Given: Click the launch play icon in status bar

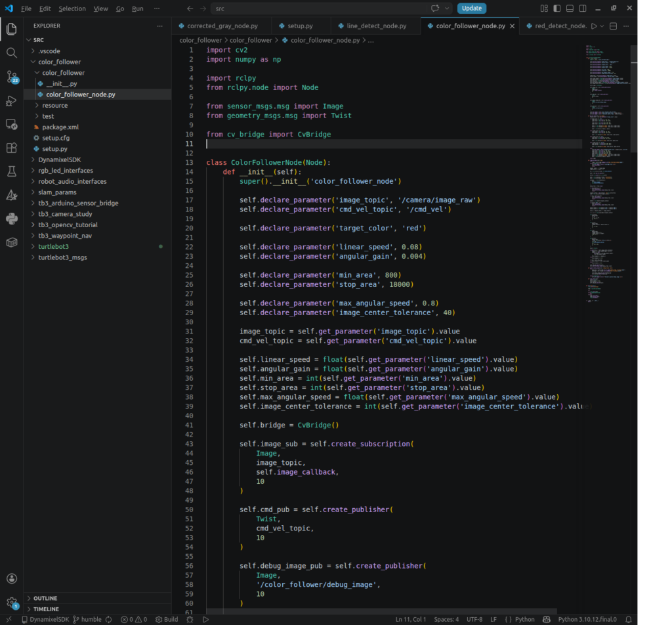Looking at the screenshot, I should click(205, 620).
